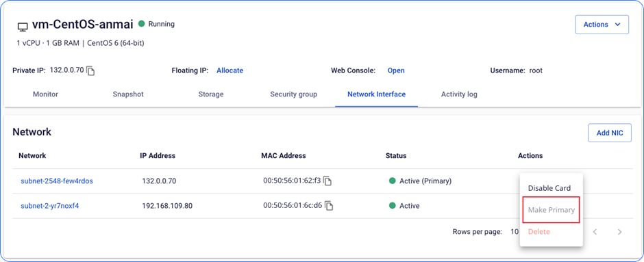
Task: Open the Security group tab
Action: [x=294, y=94]
